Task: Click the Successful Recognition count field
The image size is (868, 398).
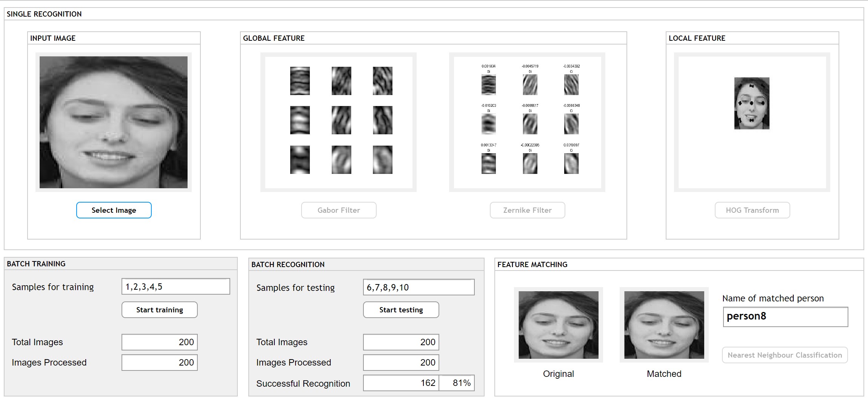Action: click(401, 383)
